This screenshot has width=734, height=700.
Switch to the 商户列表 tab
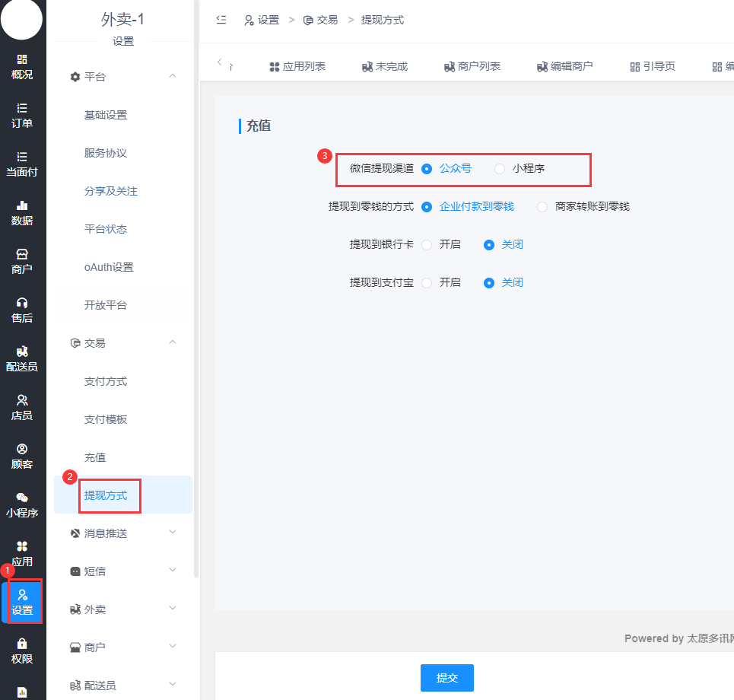(472, 66)
